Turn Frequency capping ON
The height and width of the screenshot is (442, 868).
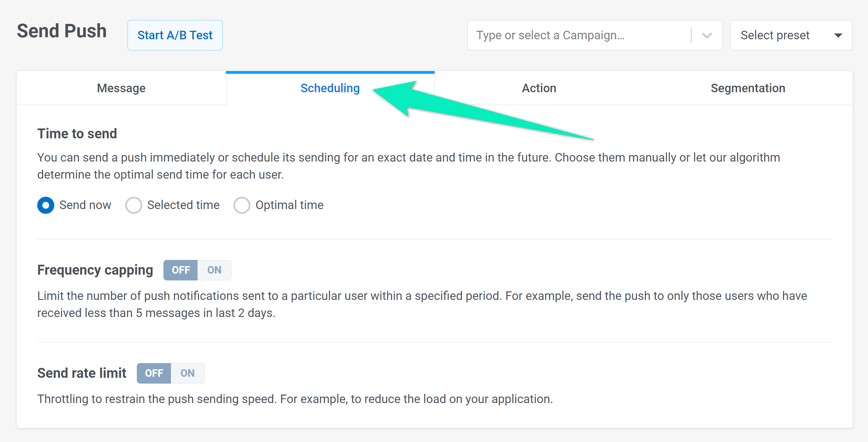pyautogui.click(x=214, y=270)
